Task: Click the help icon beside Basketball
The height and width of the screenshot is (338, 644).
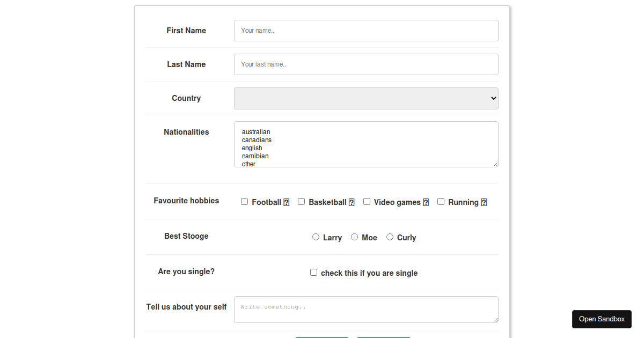Action: click(352, 202)
